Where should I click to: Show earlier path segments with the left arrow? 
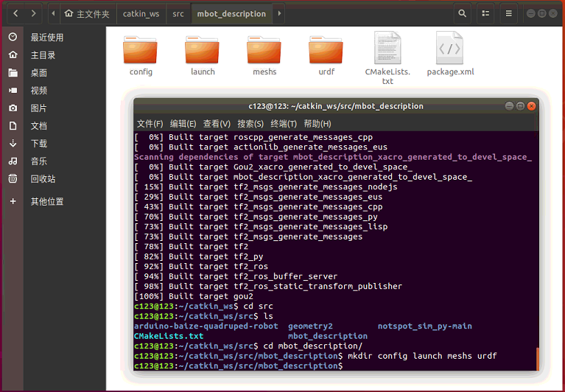click(53, 14)
